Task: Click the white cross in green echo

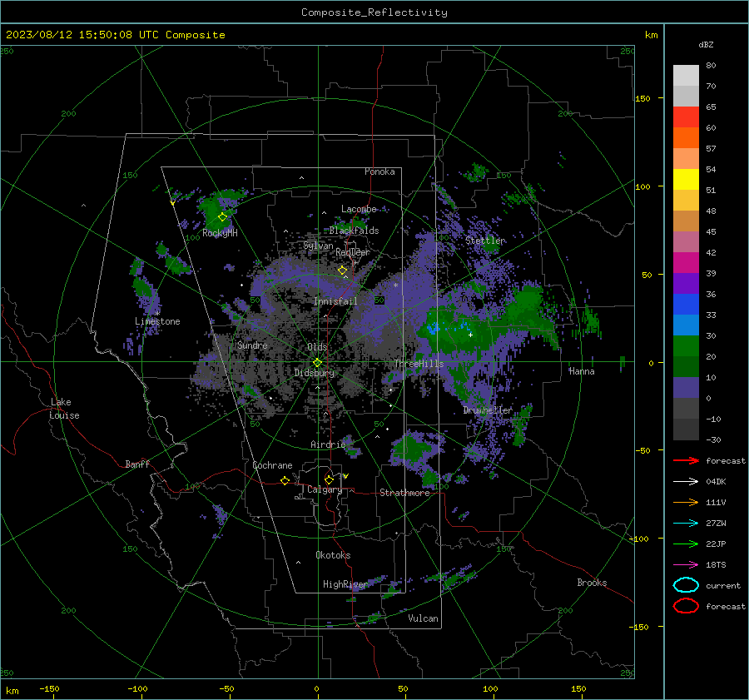Action: [x=470, y=335]
